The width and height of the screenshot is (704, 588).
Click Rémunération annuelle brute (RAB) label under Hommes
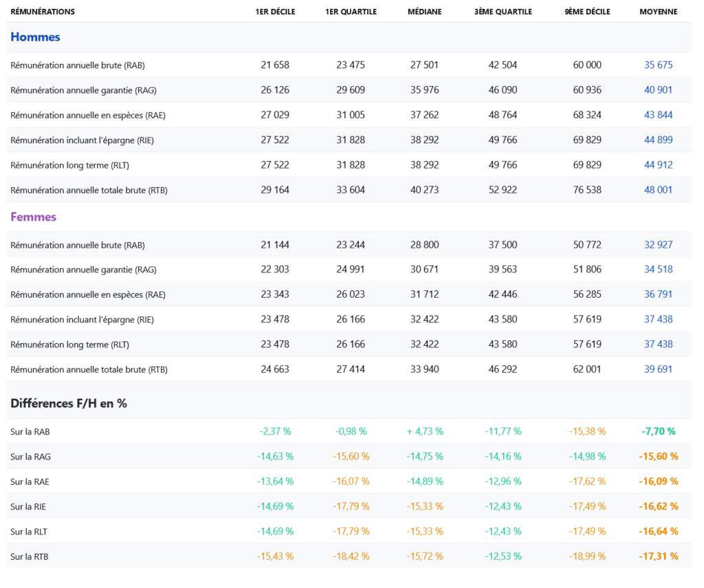point(78,65)
